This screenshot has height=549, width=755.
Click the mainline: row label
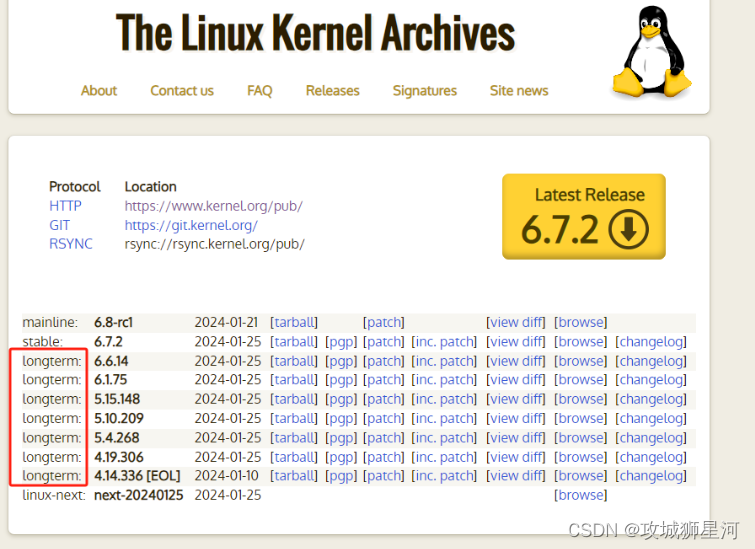tap(50, 322)
